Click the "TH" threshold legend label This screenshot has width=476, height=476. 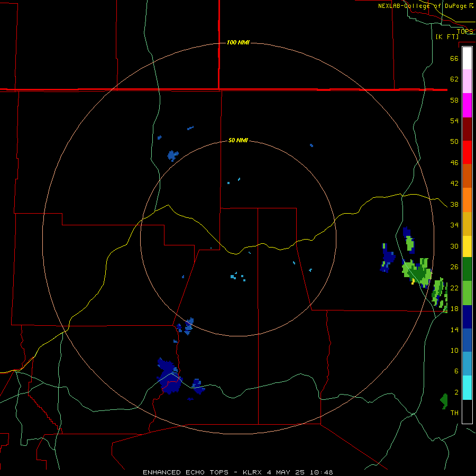(454, 413)
